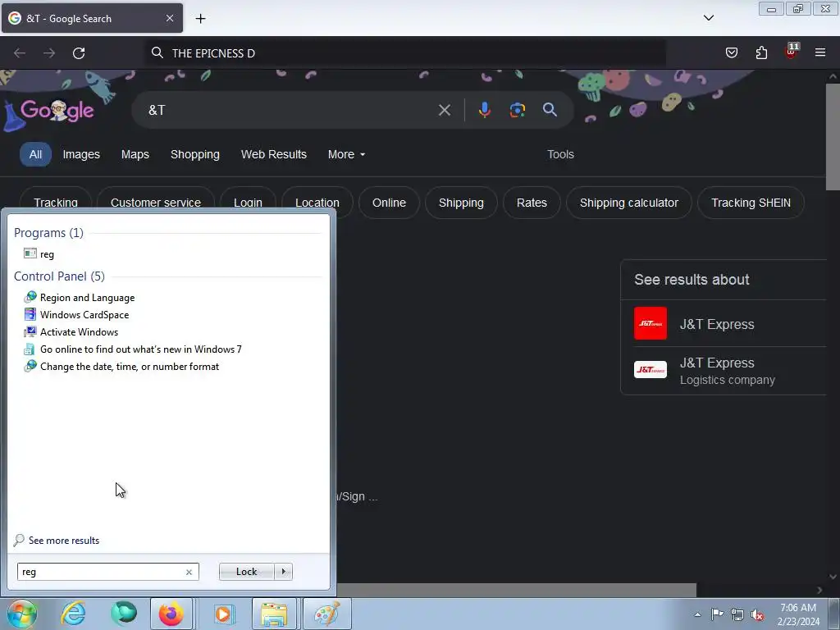Go back to the previous page
The image size is (840, 630).
pyautogui.click(x=20, y=53)
